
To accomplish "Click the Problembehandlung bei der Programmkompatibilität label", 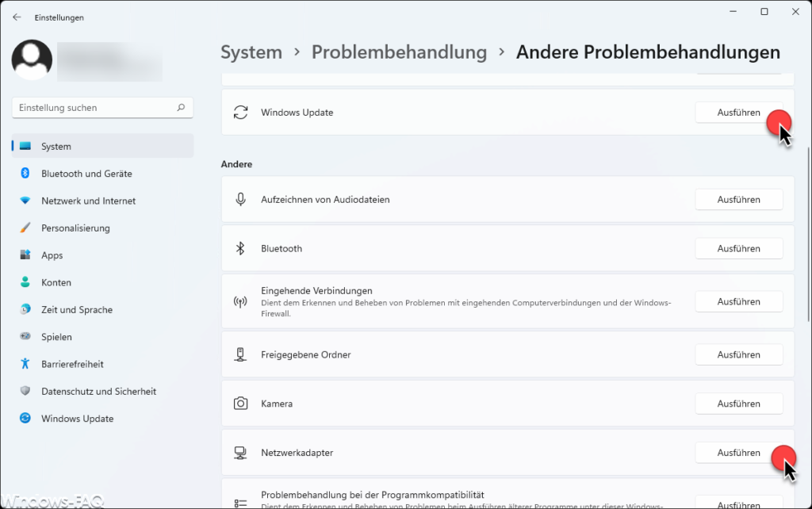I will pos(373,495).
